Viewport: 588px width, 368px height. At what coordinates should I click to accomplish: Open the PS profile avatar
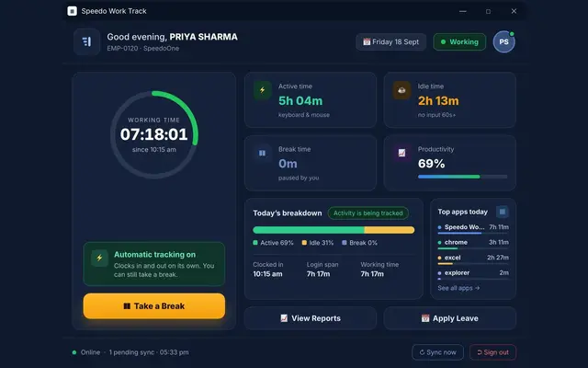pos(503,41)
